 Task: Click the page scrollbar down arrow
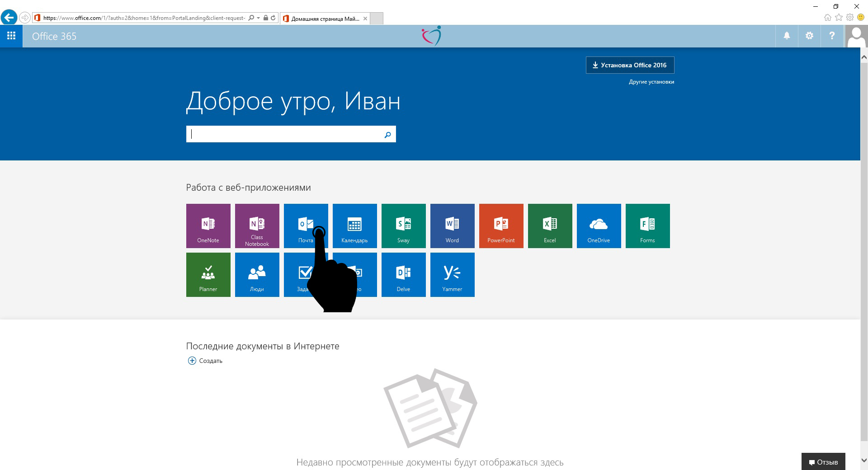(864, 460)
